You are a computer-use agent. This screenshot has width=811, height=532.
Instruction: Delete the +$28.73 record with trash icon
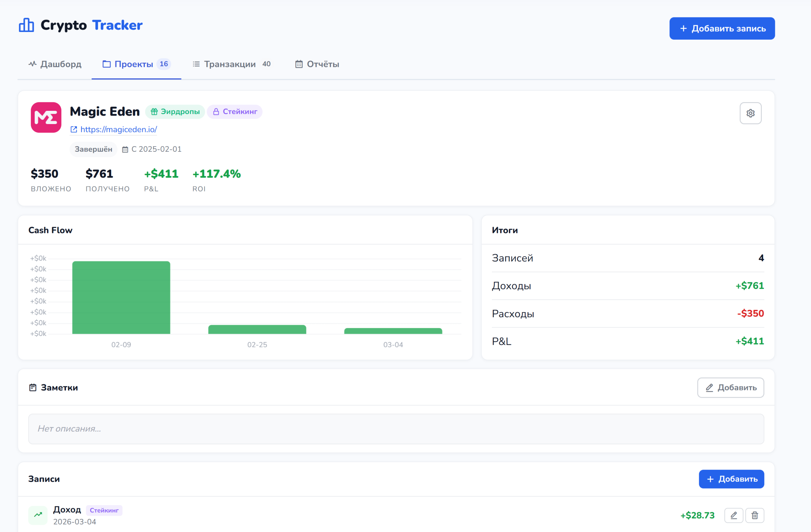point(755,515)
